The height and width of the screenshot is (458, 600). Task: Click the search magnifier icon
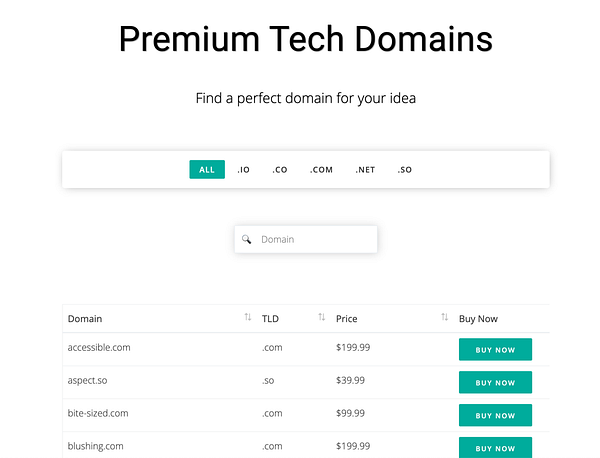tap(246, 240)
